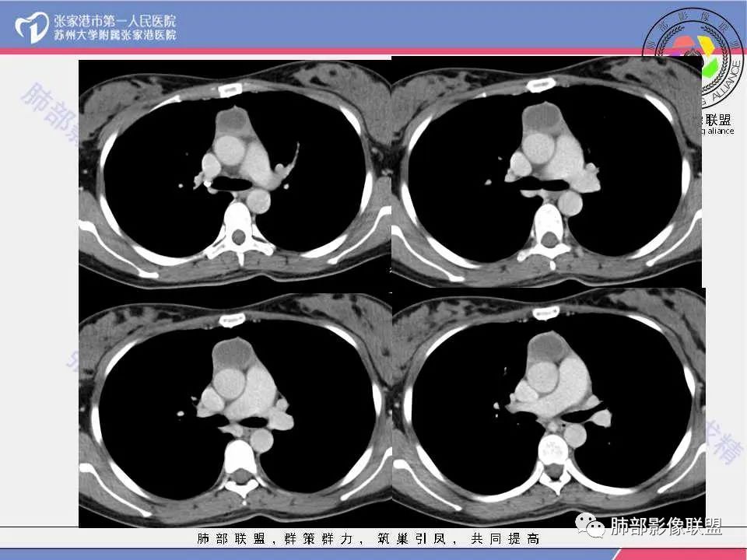Click the hospital heart-shaped logo icon

click(31, 28)
